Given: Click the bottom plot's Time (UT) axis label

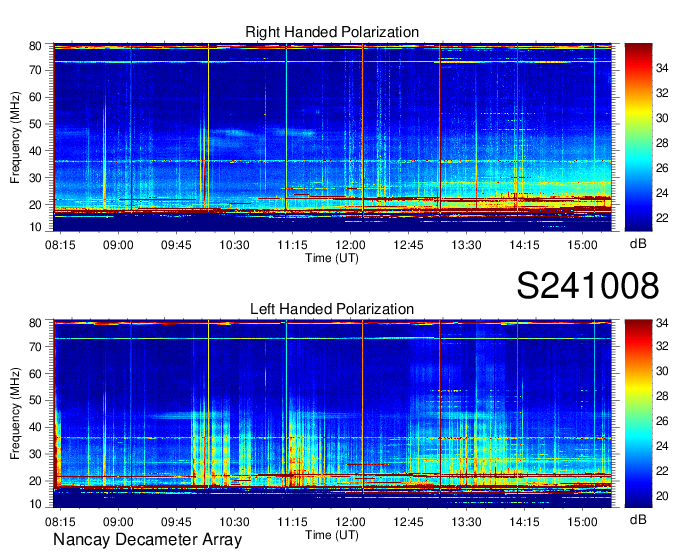Looking at the screenshot, I should pos(332,535).
